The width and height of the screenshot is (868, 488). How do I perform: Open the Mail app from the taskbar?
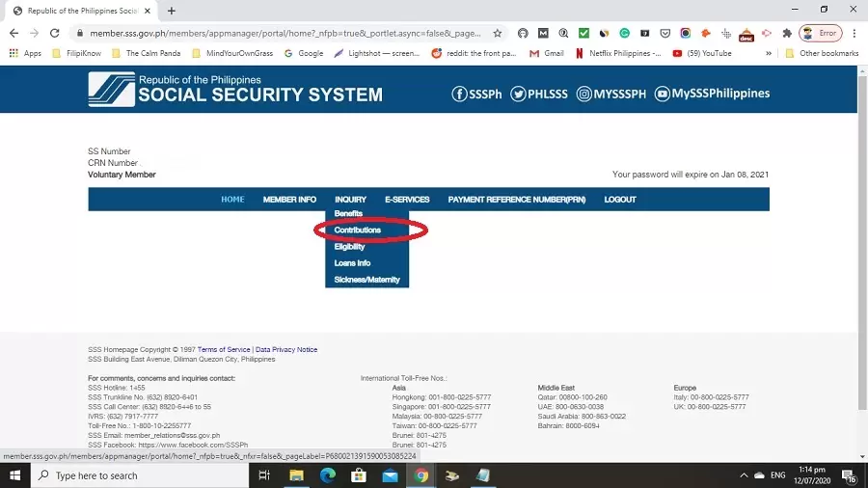point(390,475)
